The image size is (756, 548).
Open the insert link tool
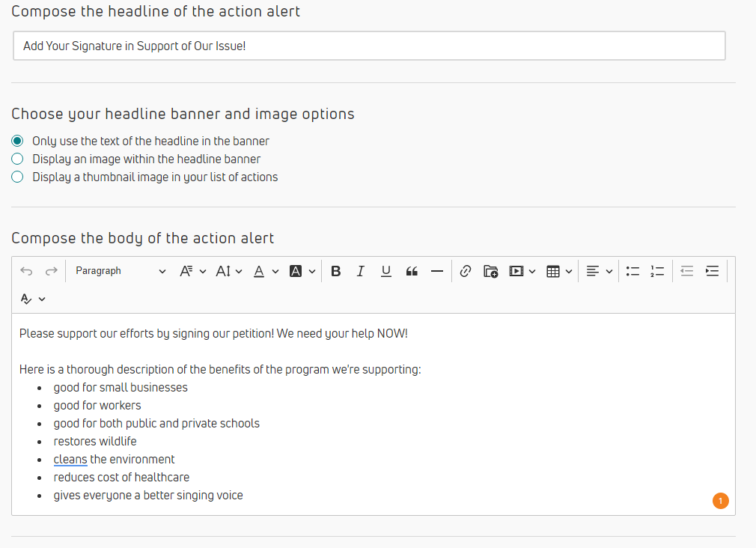(x=466, y=271)
